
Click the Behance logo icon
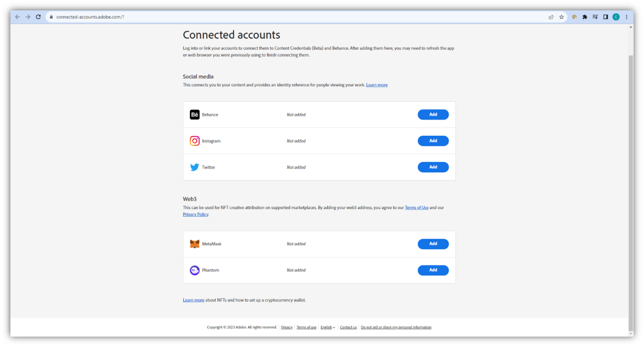pyautogui.click(x=194, y=115)
